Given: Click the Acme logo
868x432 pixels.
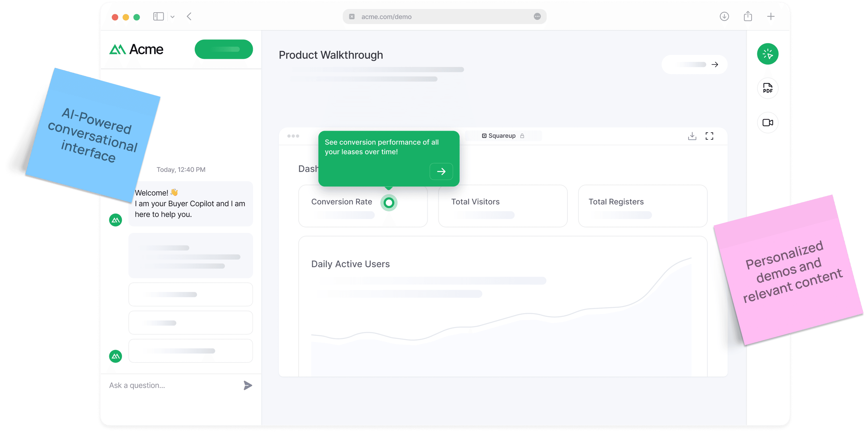Looking at the screenshot, I should coord(136,50).
